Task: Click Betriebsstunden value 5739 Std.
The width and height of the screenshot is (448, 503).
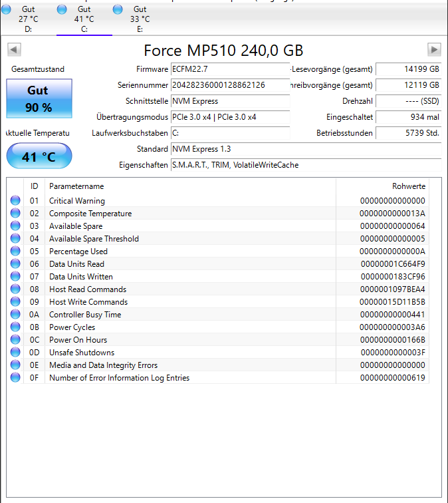Action: point(409,133)
